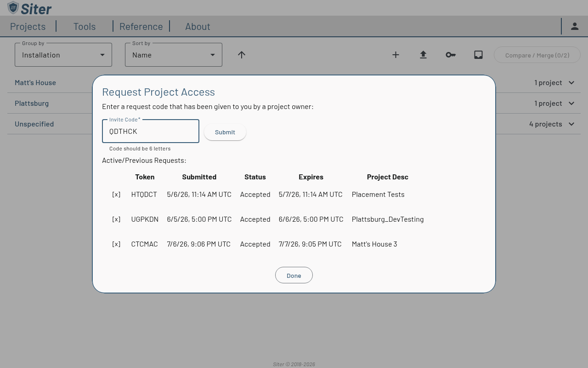Open the Tools menu

(85, 26)
